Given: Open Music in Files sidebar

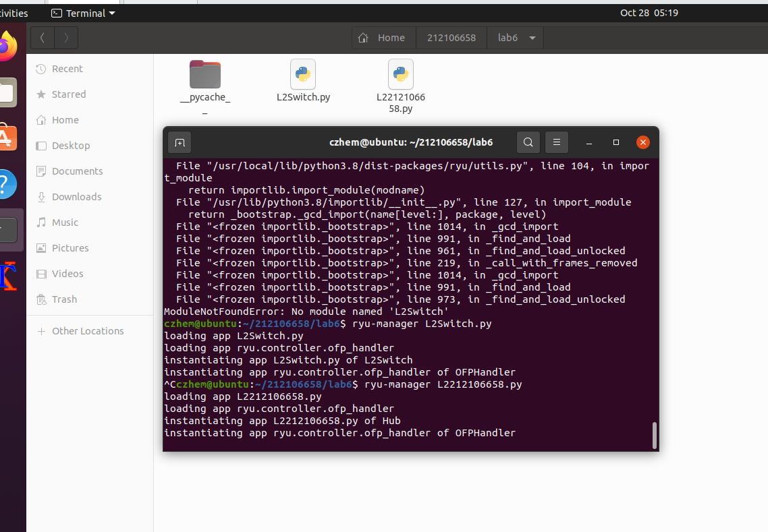Looking at the screenshot, I should (x=90, y=223).
